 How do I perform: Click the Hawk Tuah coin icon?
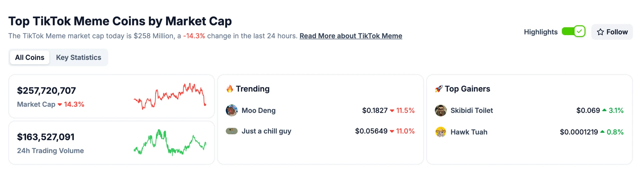[441, 132]
